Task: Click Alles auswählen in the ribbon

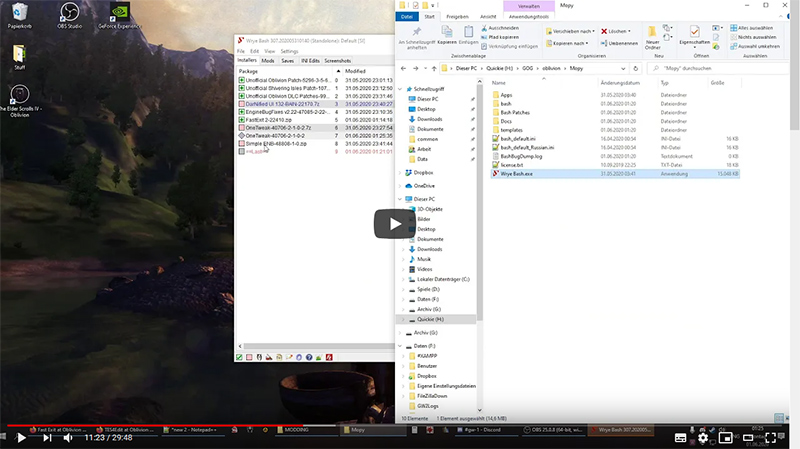Action: 751,28
